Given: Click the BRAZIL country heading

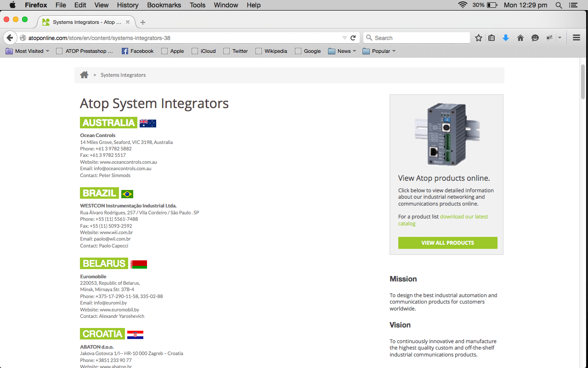Looking at the screenshot, I should pos(100,193).
